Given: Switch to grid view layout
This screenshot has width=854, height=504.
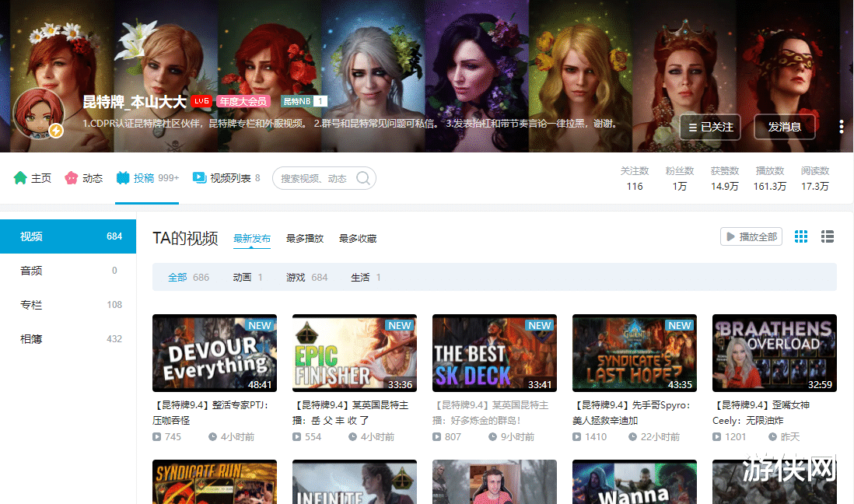Looking at the screenshot, I should coord(800,236).
